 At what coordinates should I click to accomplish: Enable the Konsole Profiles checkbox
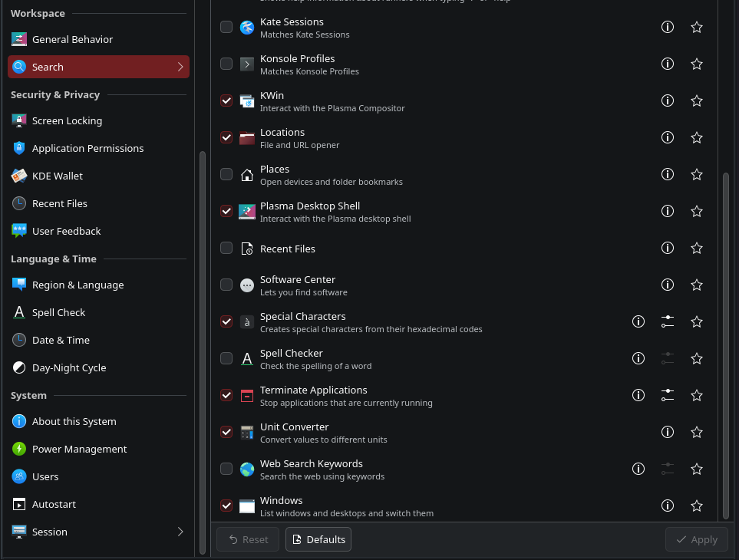226,64
